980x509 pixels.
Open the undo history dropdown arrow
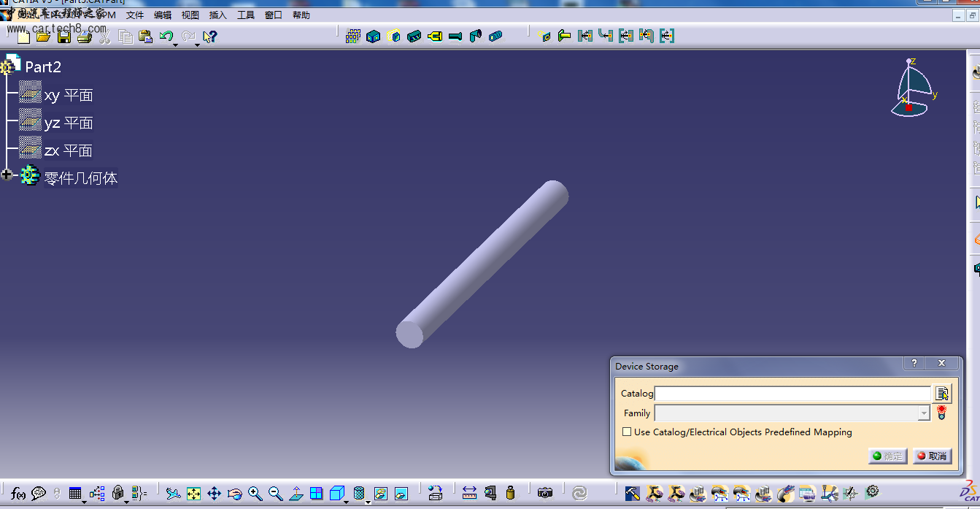[176, 45]
